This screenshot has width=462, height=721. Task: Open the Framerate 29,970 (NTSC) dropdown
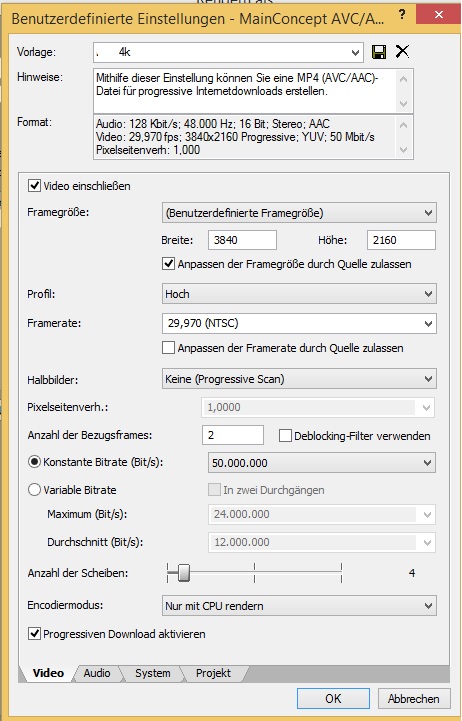[x=299, y=323]
